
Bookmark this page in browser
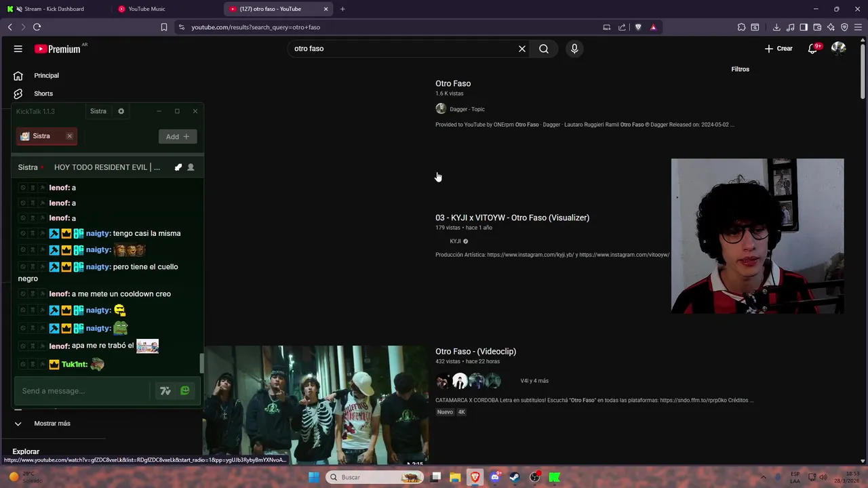(x=164, y=27)
